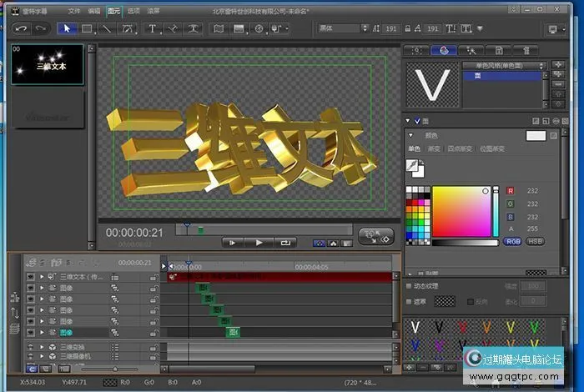Click the undo arrow button

pos(20,28)
